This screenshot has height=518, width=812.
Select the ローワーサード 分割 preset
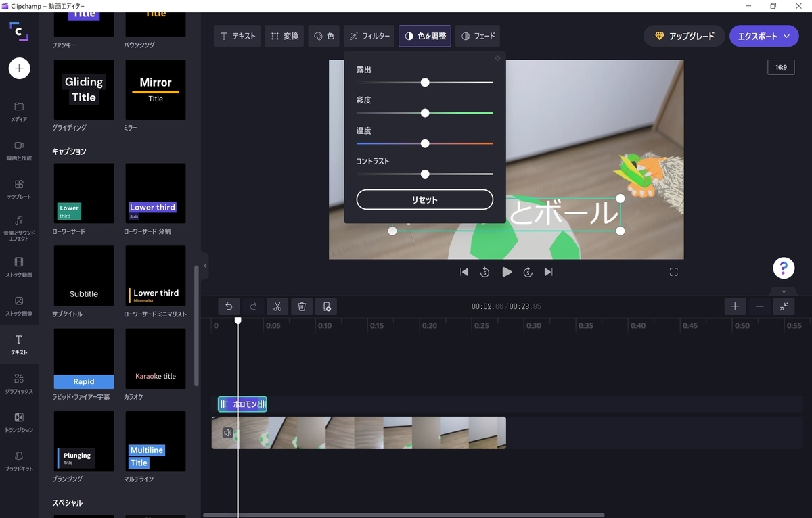pos(156,193)
